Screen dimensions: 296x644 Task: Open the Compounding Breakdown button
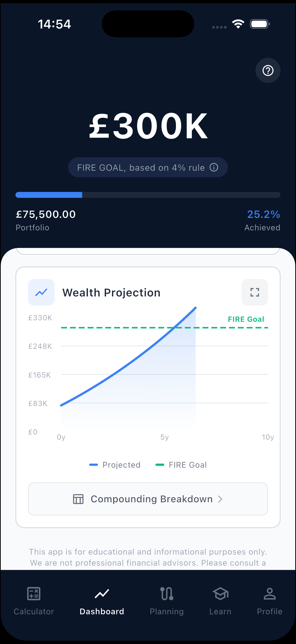pyautogui.click(x=148, y=499)
